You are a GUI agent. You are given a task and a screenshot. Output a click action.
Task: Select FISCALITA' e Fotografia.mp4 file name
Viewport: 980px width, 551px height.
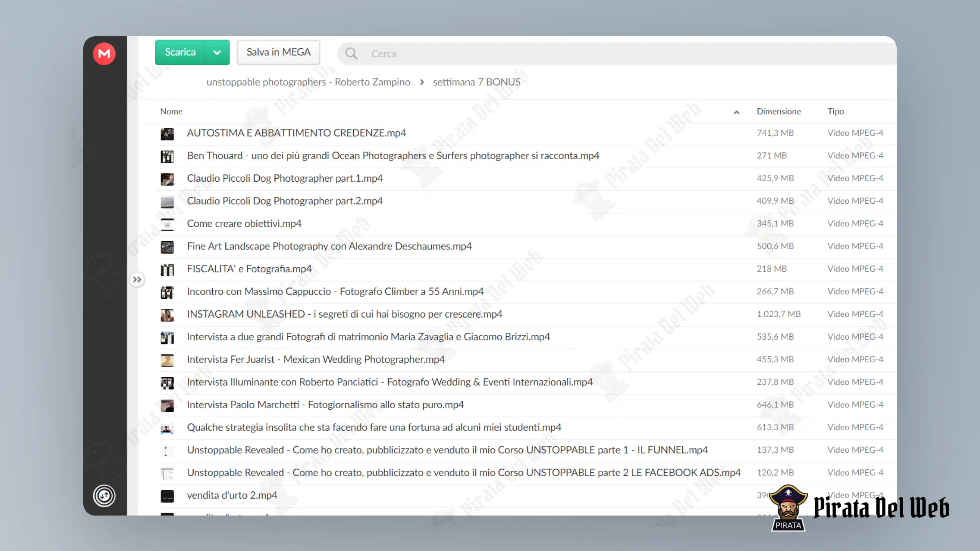(249, 269)
